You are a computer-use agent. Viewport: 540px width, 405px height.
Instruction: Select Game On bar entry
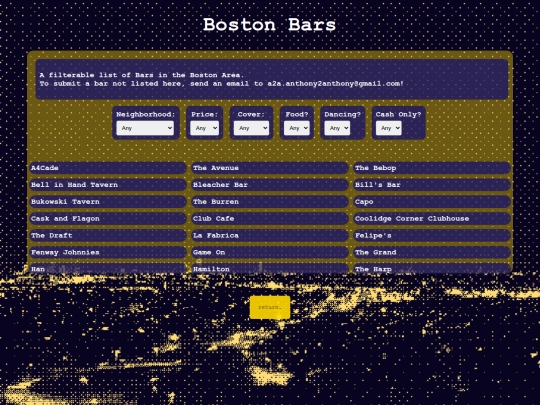click(270, 252)
